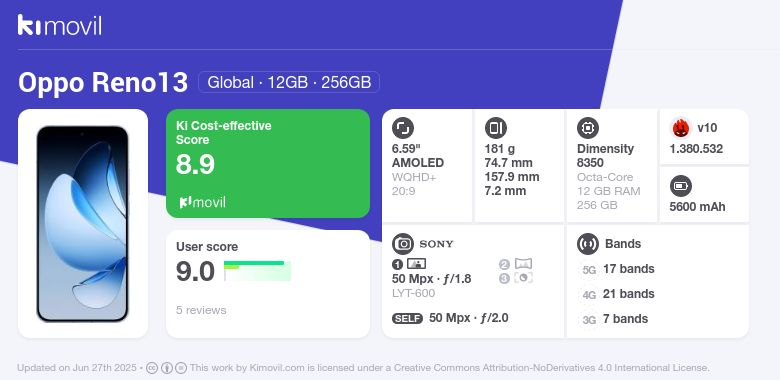Click the camera icon beside SONY
The width and height of the screenshot is (780, 380).
click(x=403, y=244)
